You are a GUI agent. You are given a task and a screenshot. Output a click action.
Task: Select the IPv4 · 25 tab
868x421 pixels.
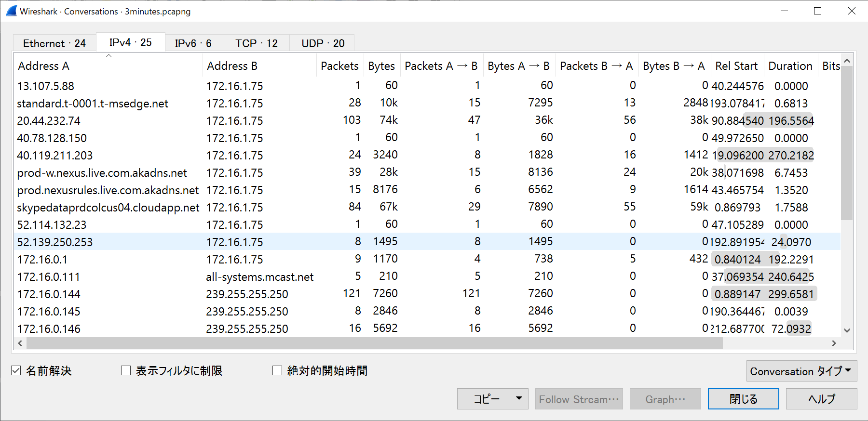pyautogui.click(x=131, y=42)
